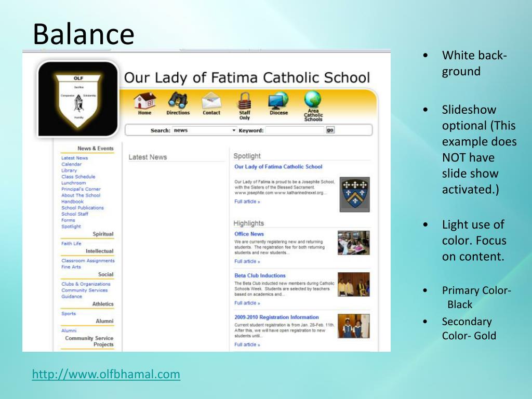The height and width of the screenshot is (399, 532).
Task: Open Staff Only padlock icon
Action: coord(244,100)
